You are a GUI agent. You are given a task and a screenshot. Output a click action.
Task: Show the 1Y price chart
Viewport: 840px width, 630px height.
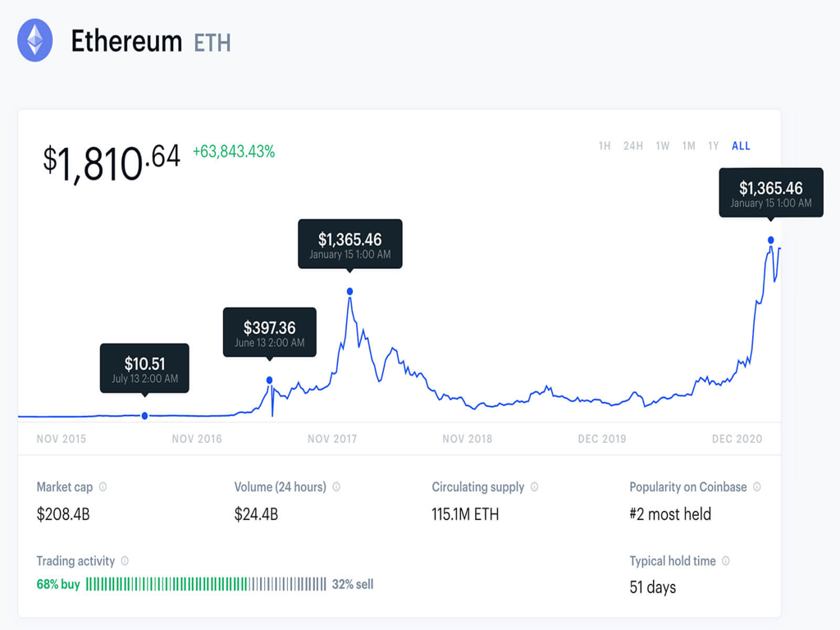click(714, 146)
